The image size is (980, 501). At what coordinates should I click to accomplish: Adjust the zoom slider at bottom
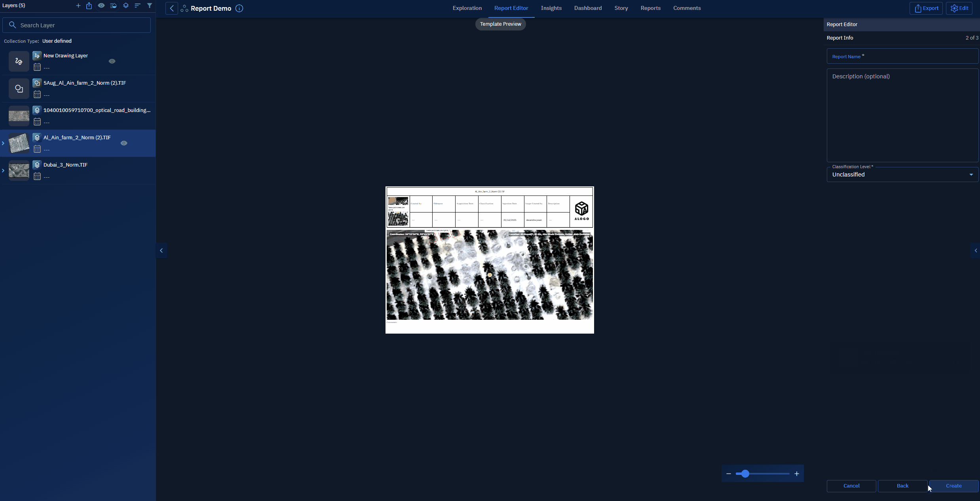click(x=746, y=473)
